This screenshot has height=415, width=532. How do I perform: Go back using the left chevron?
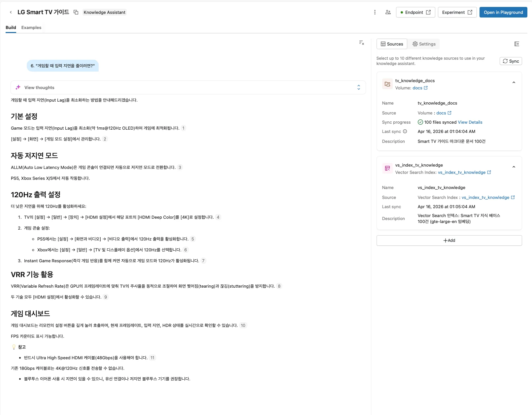pos(11,12)
